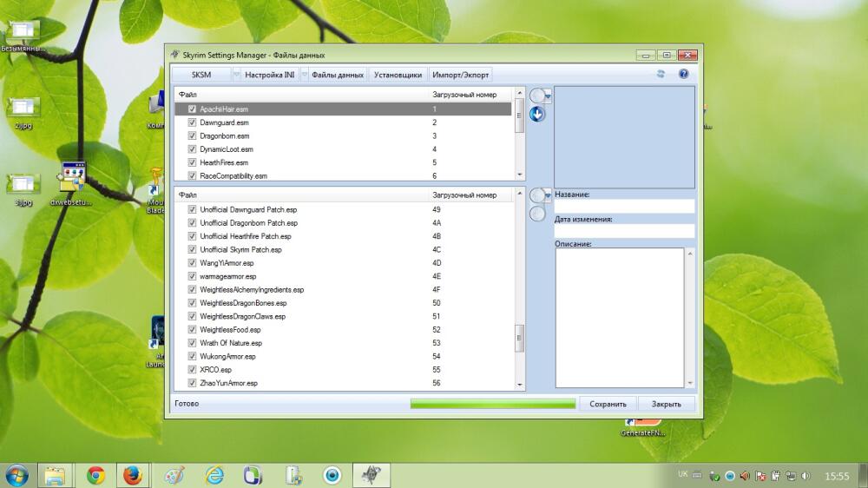Click the Название input field
The height and width of the screenshot is (488, 868).
point(624,206)
